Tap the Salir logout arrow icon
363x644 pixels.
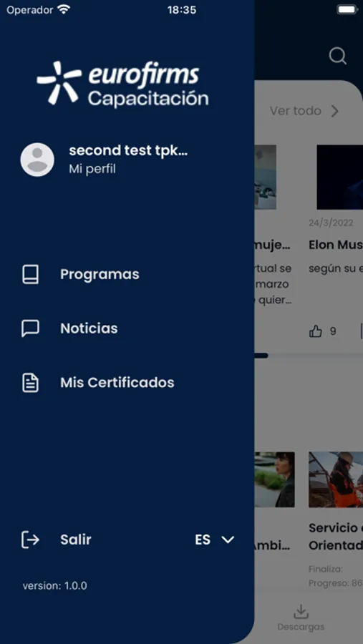pos(30,540)
